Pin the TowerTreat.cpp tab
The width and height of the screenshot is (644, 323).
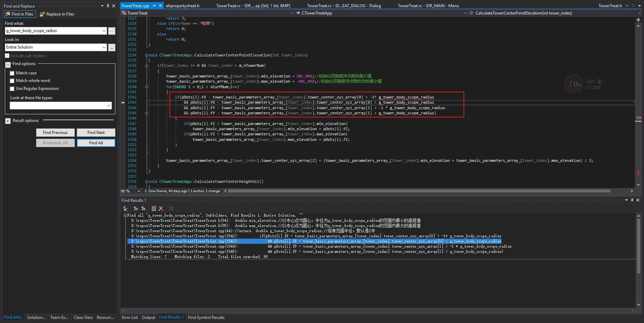pyautogui.click(x=154, y=6)
